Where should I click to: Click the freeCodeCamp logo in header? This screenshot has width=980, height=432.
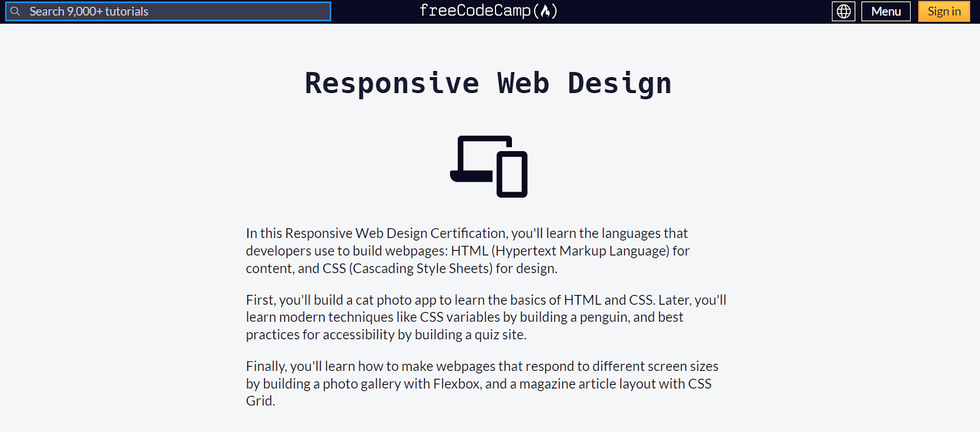(488, 11)
